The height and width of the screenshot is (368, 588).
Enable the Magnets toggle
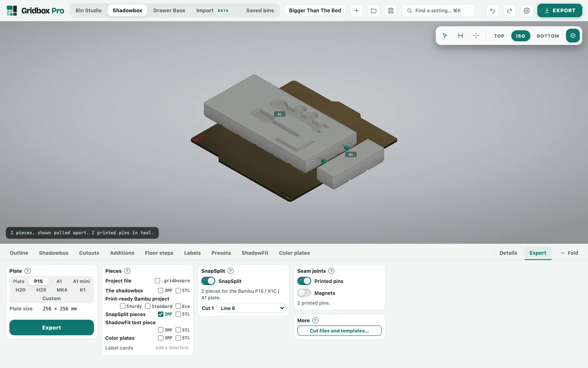click(304, 293)
